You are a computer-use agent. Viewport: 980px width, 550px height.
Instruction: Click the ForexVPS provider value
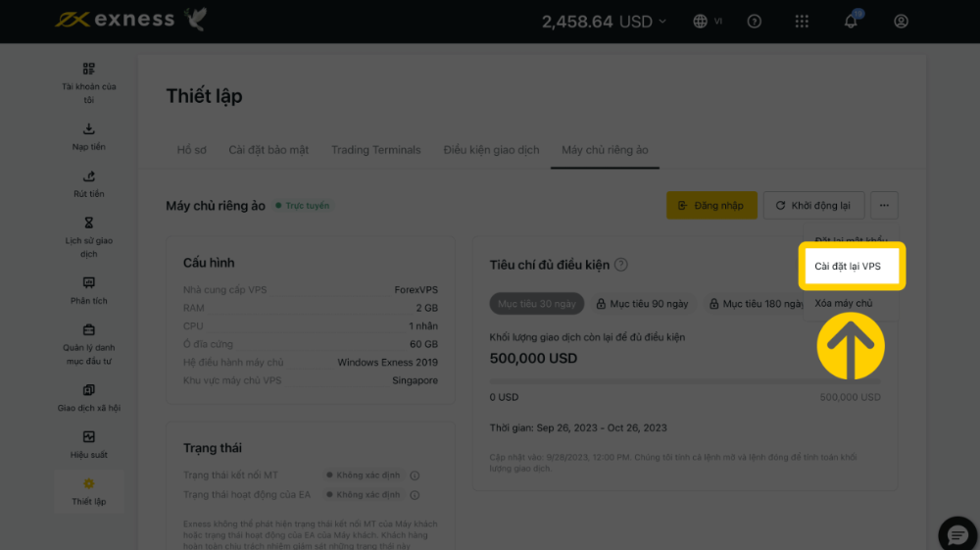[416, 289]
